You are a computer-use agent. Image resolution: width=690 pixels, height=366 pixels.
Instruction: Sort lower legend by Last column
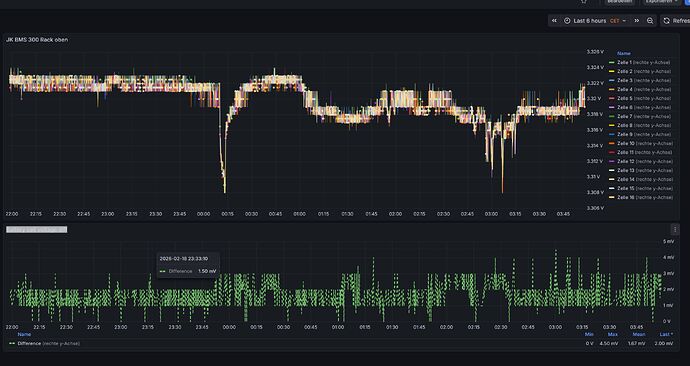[x=666, y=334]
